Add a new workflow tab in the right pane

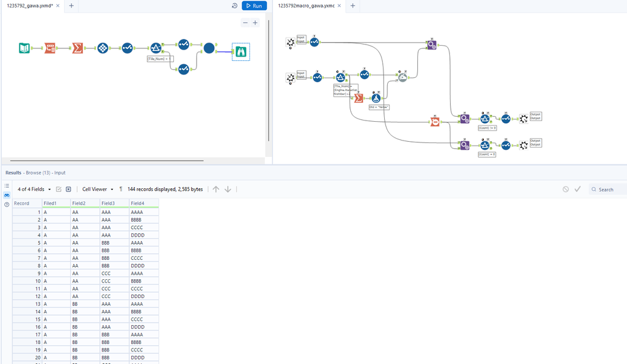(x=353, y=6)
